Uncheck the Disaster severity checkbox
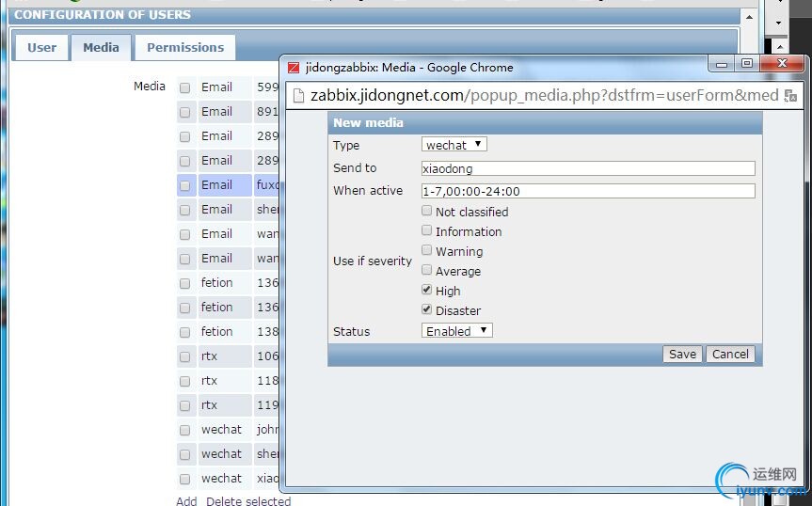Screen dimensions: 812x506 pyautogui.click(x=426, y=308)
